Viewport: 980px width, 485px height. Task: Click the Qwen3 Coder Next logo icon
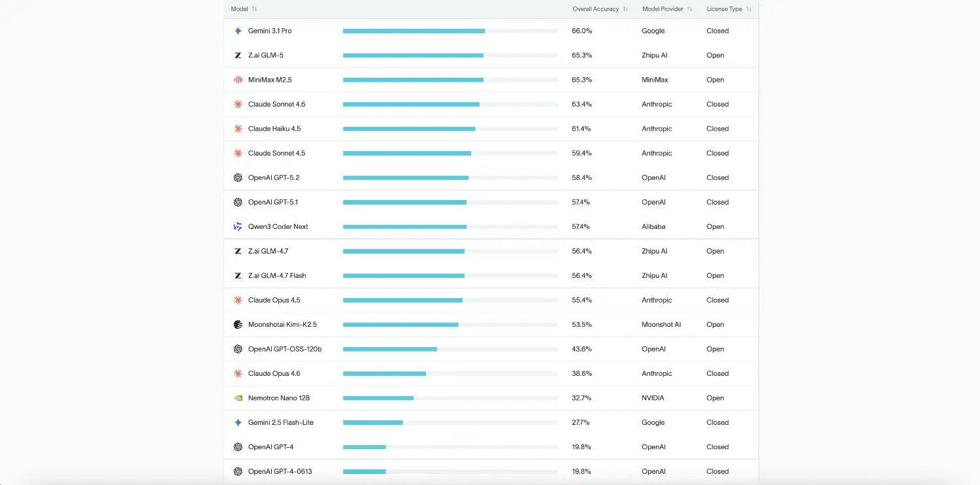tap(238, 227)
